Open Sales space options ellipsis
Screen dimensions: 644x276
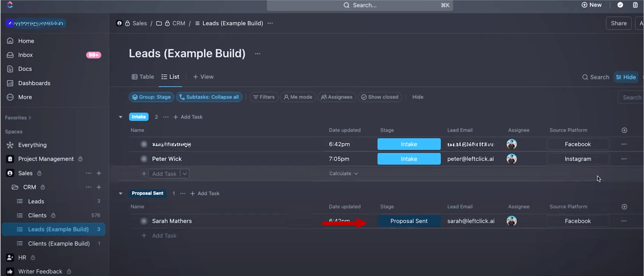88,173
